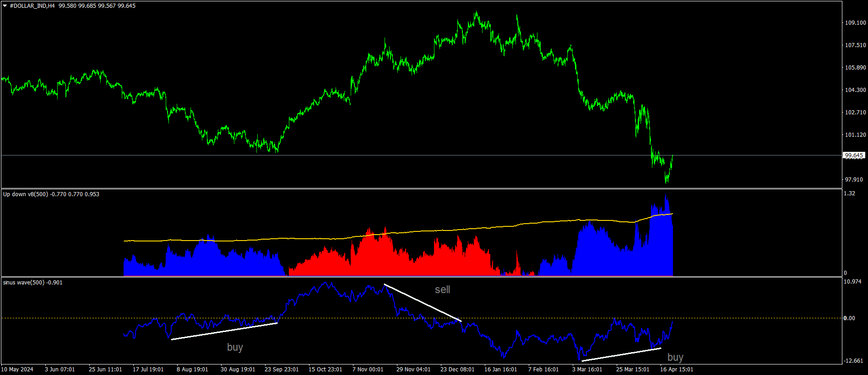Click the yellow moving average line
This screenshot has height=375, width=868.
tap(397, 232)
